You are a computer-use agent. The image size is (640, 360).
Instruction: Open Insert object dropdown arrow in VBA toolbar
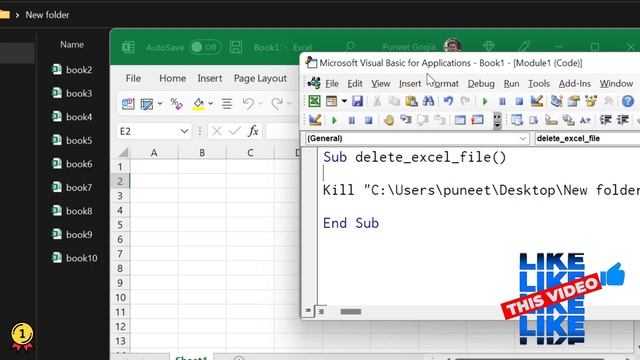(344, 101)
